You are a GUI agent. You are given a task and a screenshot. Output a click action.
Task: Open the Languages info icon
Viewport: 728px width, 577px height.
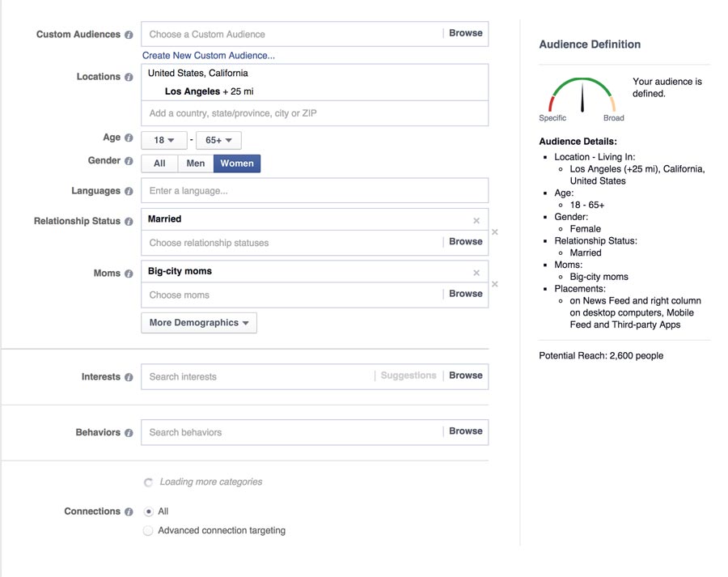[x=129, y=192]
